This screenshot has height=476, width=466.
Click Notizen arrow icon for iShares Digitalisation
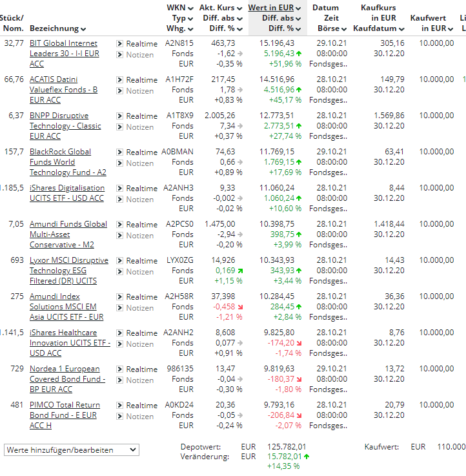coord(120,199)
